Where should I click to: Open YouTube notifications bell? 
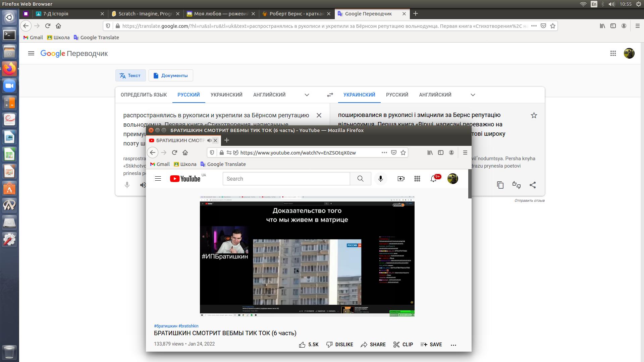[433, 179]
